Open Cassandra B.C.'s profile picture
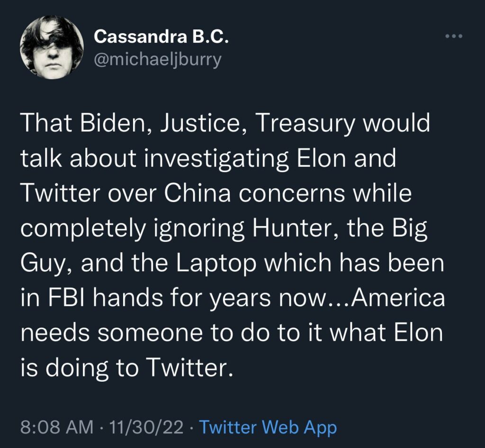The height and width of the screenshot is (448, 485). pyautogui.click(x=52, y=47)
